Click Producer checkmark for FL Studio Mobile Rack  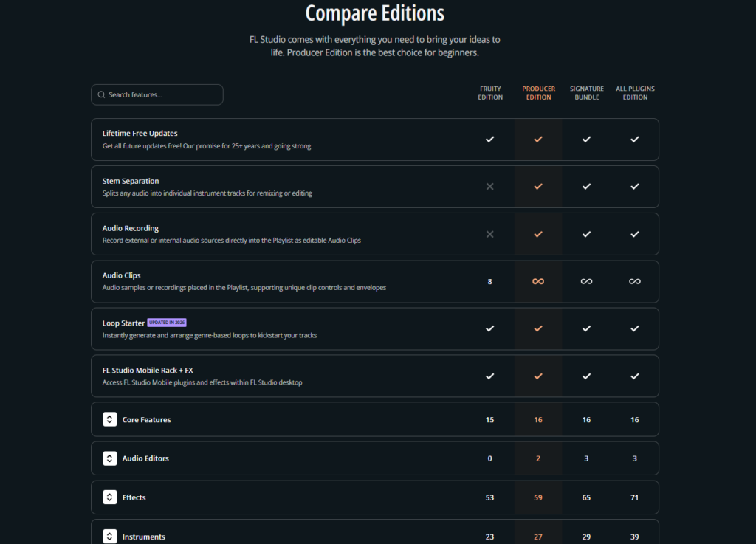538,376
